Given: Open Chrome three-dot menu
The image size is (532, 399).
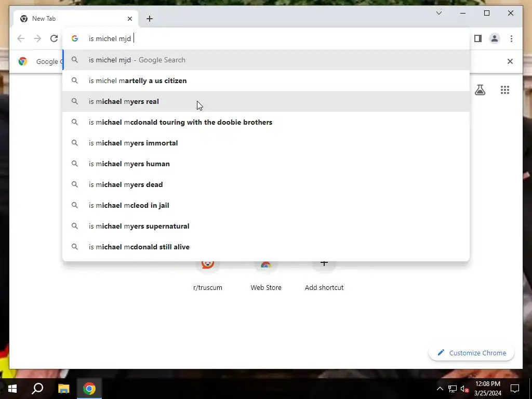Looking at the screenshot, I should (x=511, y=38).
